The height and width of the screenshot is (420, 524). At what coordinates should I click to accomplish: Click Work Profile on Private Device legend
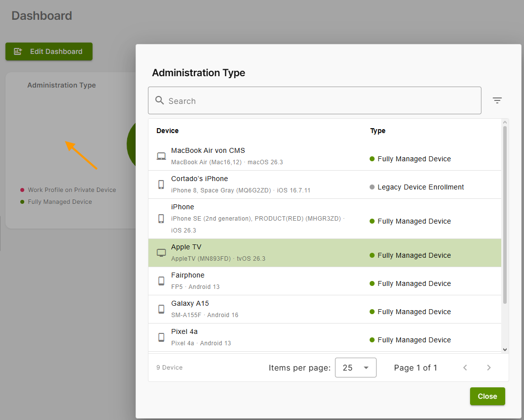pyautogui.click(x=72, y=190)
